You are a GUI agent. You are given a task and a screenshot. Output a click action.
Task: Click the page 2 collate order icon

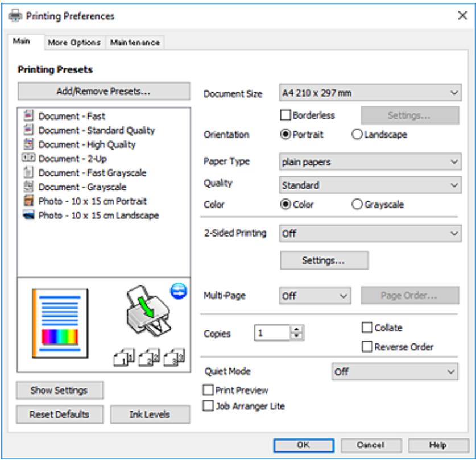pos(149,357)
